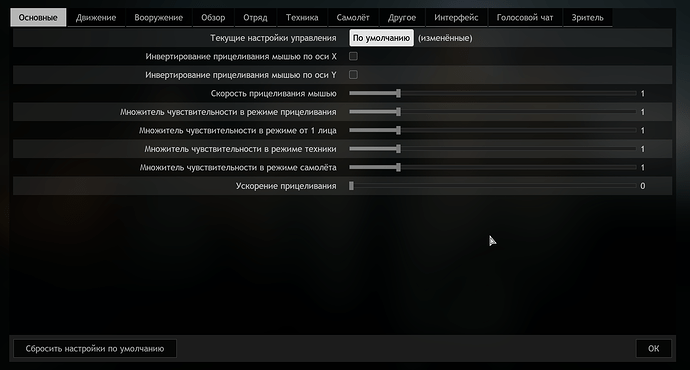The width and height of the screenshot is (690, 370).
Task: Open the Другое tab
Action: 402,18
